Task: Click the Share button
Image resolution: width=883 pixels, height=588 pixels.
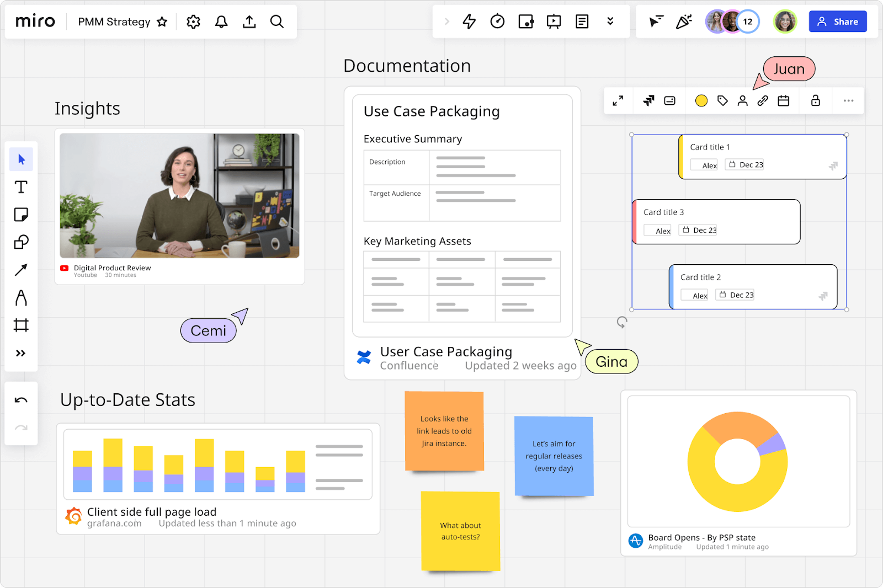Action: click(838, 22)
